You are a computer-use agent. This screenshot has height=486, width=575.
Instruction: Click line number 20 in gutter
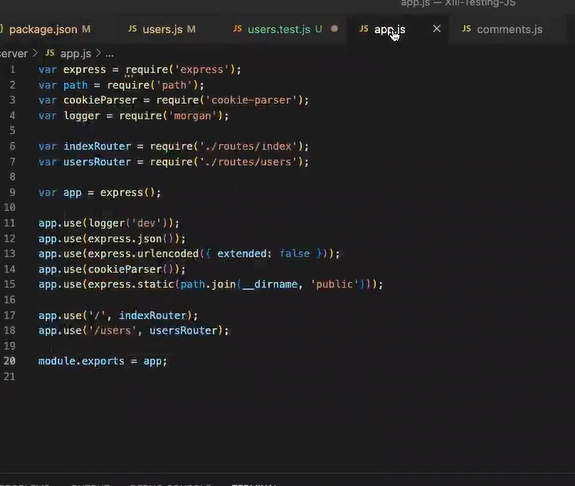click(x=10, y=361)
